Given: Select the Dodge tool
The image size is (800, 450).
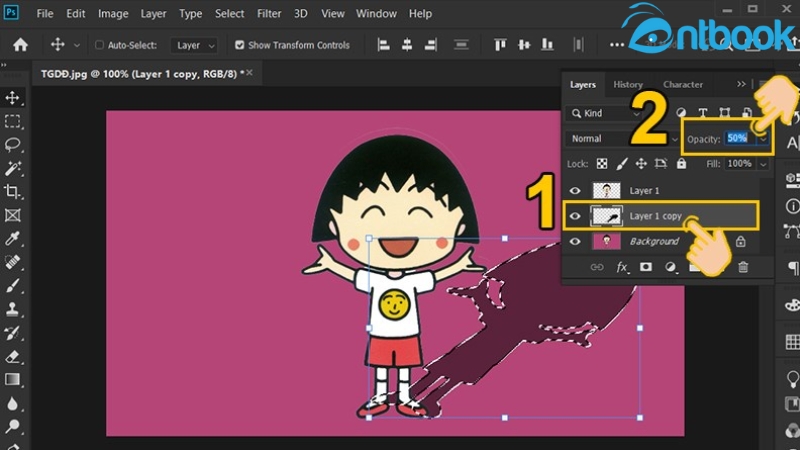Looking at the screenshot, I should (12, 426).
